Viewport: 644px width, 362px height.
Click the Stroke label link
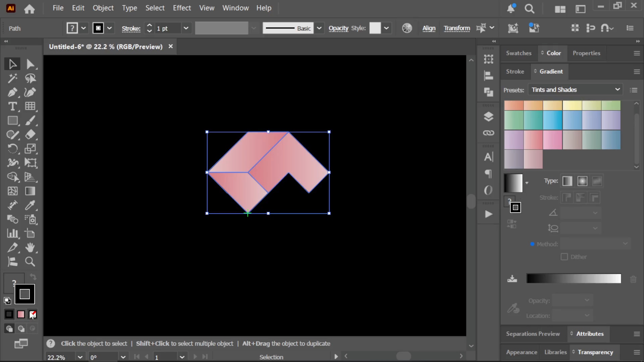click(131, 28)
